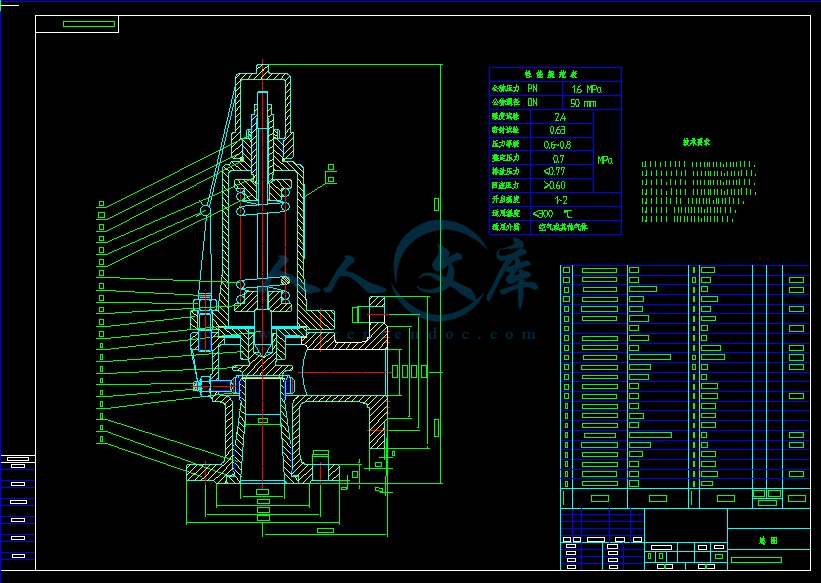Click the valve cap at top of drawing
The image size is (821, 583).
263,76
